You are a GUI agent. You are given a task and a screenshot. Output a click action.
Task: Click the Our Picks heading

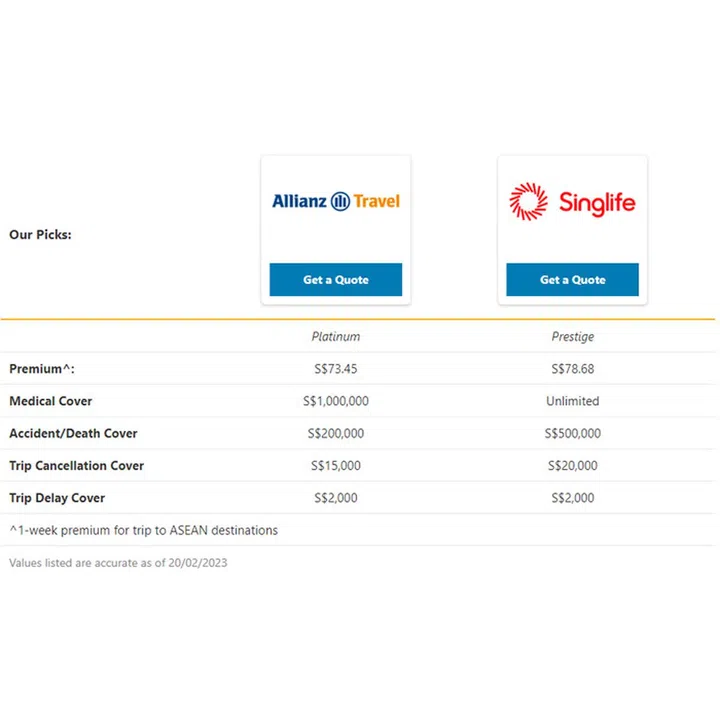point(40,235)
